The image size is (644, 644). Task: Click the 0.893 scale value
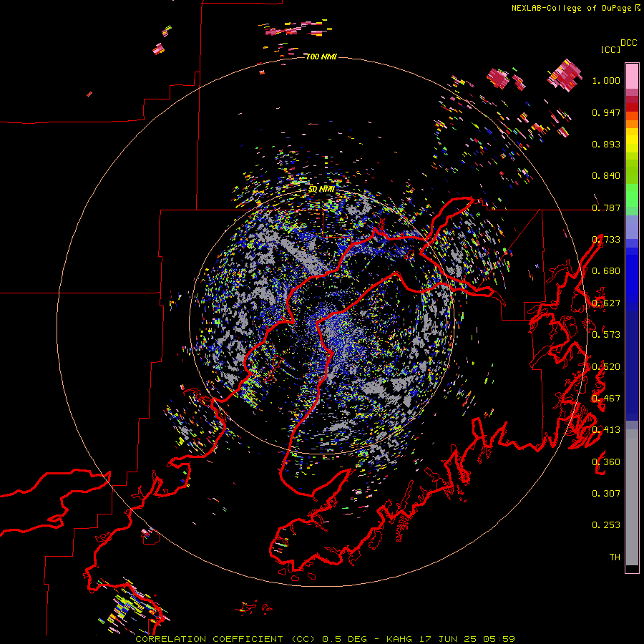coord(606,144)
